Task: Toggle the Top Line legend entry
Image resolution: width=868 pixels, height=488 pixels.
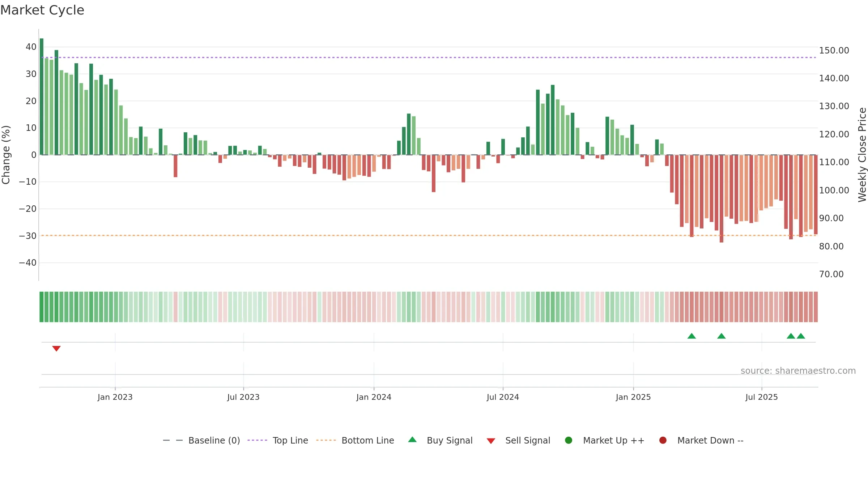Action: [x=278, y=440]
